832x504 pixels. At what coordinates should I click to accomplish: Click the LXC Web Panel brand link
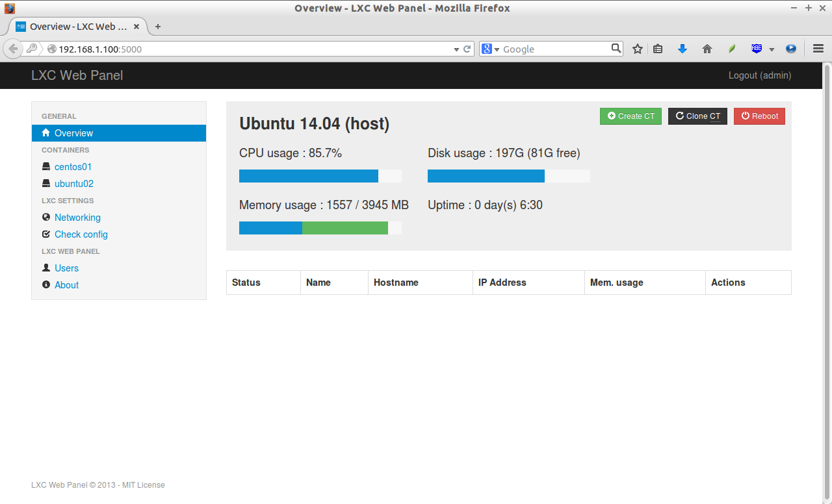(x=77, y=75)
